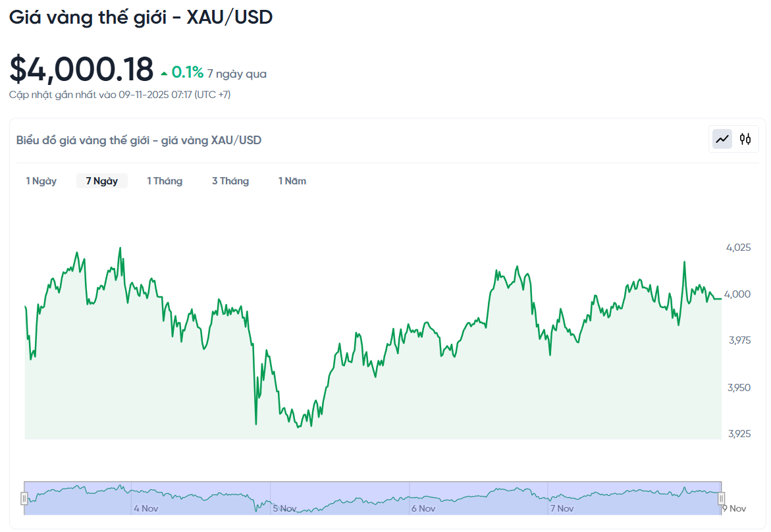Click the update timestamp below the price
The image size is (771, 532).
tap(121, 94)
